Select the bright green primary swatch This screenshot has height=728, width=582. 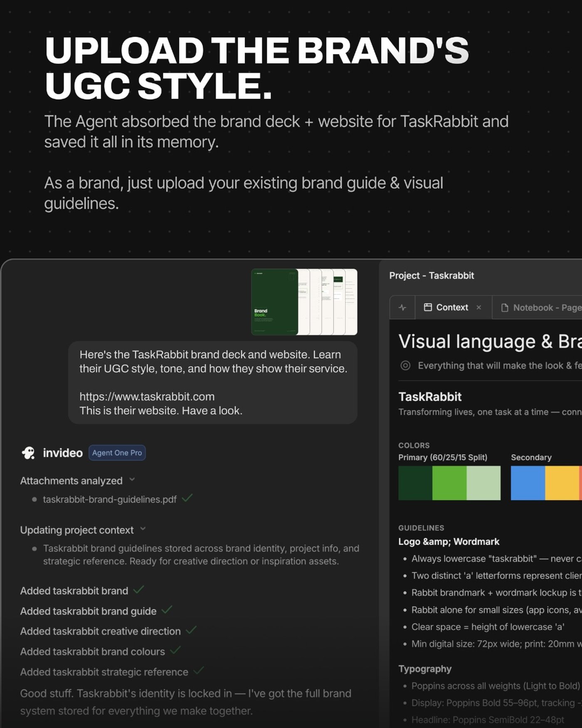449,483
